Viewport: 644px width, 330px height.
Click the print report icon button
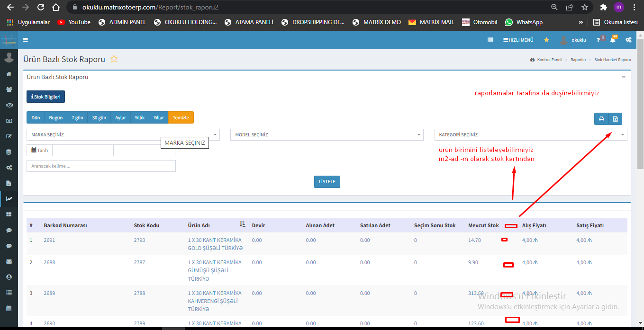tap(601, 119)
